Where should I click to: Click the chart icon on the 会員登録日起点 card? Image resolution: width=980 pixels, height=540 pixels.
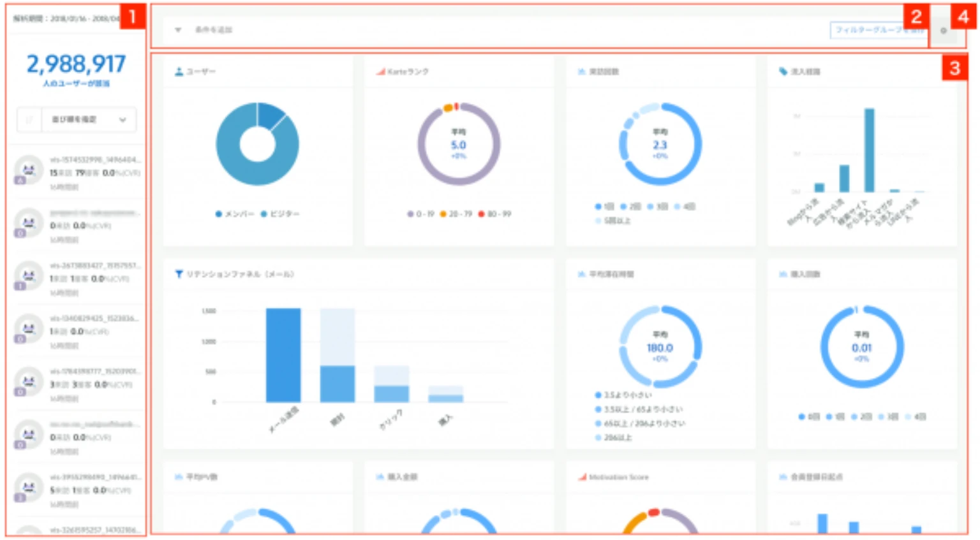point(783,477)
